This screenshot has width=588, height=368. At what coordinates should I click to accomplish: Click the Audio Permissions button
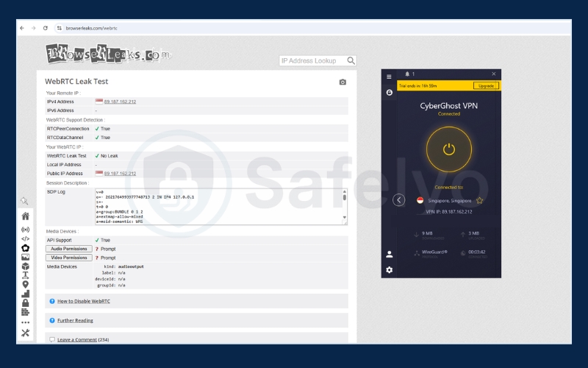coord(69,249)
